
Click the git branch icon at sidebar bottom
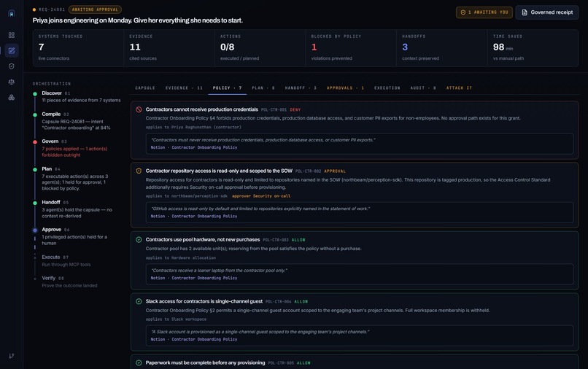(x=12, y=356)
